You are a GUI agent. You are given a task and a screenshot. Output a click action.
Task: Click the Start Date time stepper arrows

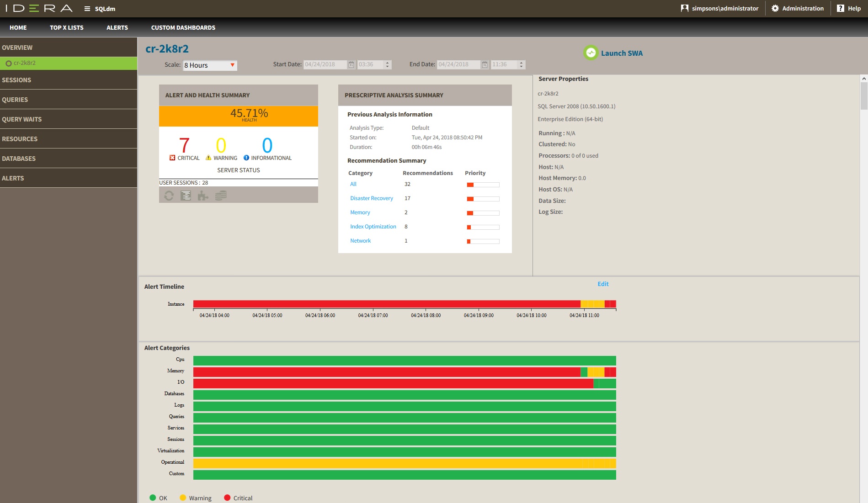pos(388,65)
